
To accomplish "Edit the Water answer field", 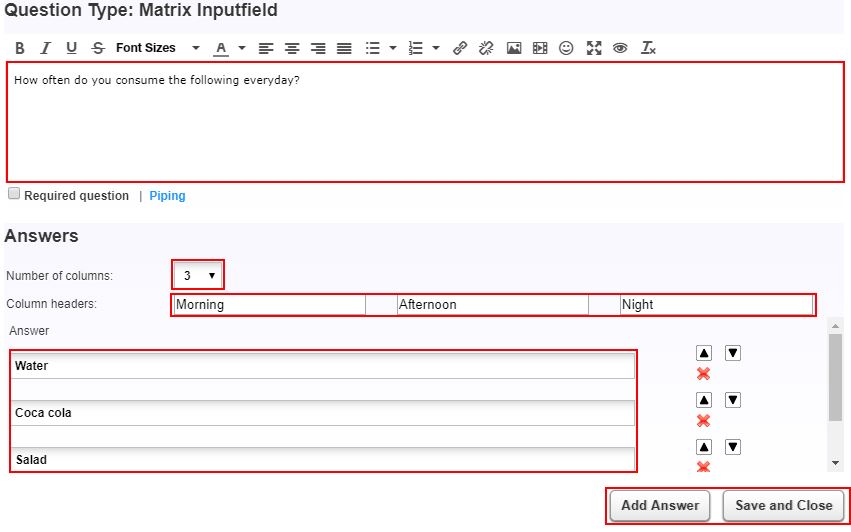I will (x=322, y=366).
